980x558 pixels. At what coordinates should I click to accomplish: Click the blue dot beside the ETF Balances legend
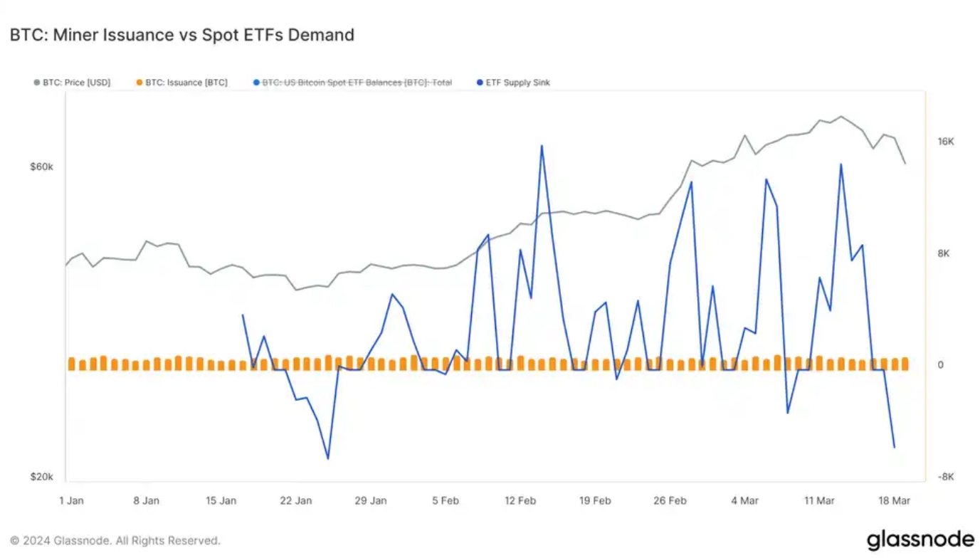tap(258, 82)
